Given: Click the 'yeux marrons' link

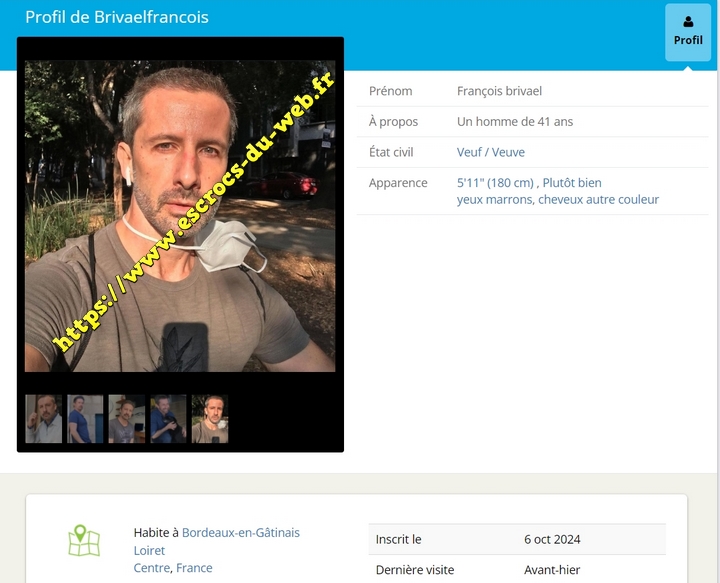Looking at the screenshot, I should click(495, 199).
